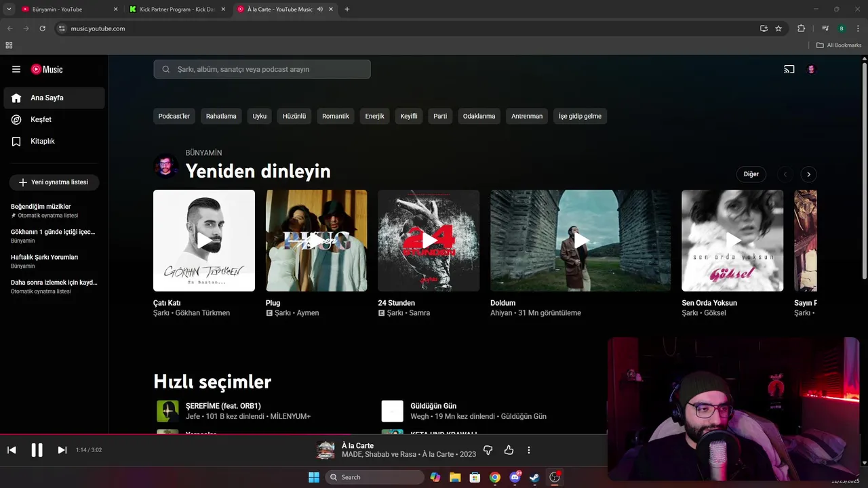
Task: Click Bünyamin profile picture beside Yeniden dinleyin
Action: [x=165, y=165]
